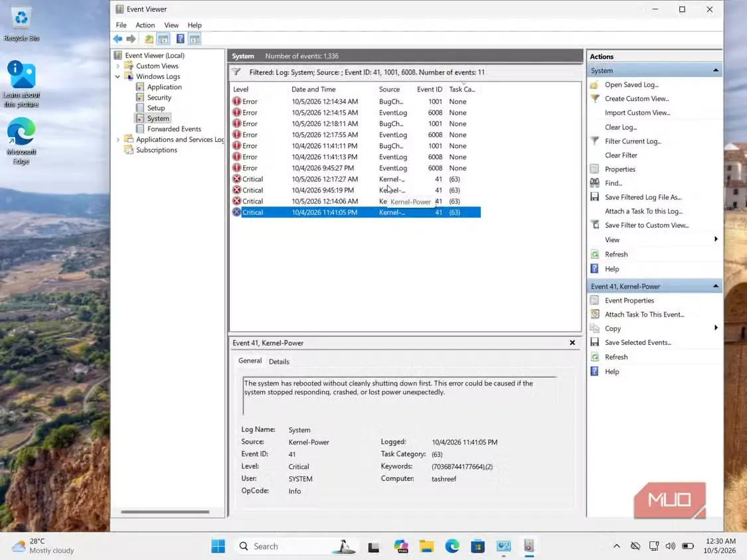Select Event Viewer (Local) root node

(154, 56)
